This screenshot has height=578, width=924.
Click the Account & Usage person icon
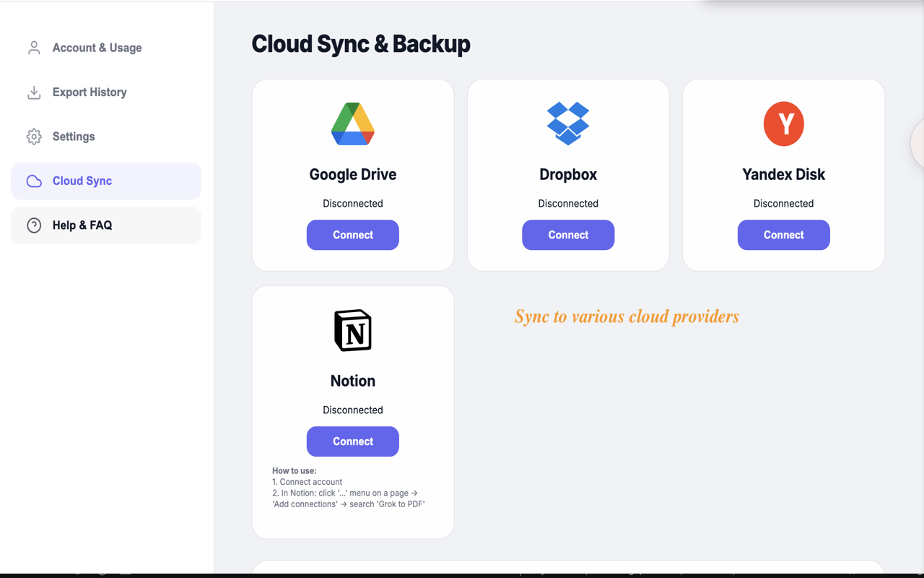pyautogui.click(x=34, y=48)
